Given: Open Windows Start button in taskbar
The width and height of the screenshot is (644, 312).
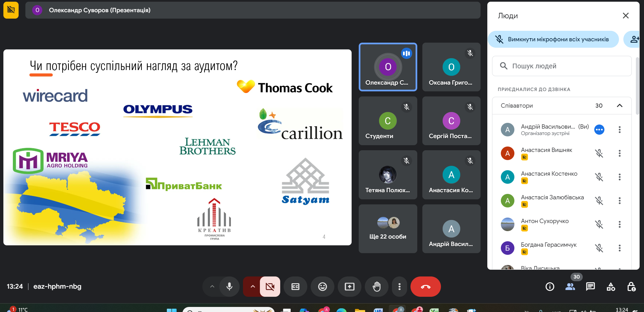Looking at the screenshot, I should pos(172,310).
